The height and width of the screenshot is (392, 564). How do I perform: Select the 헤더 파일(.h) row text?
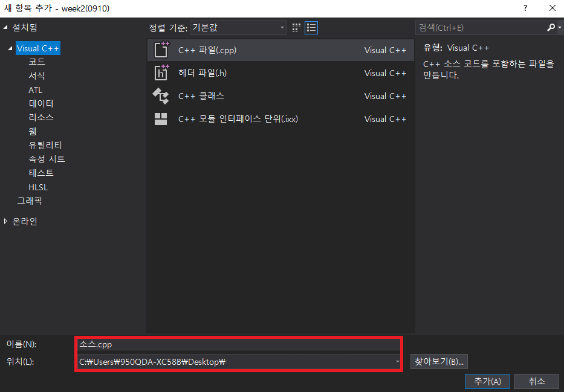click(x=203, y=73)
